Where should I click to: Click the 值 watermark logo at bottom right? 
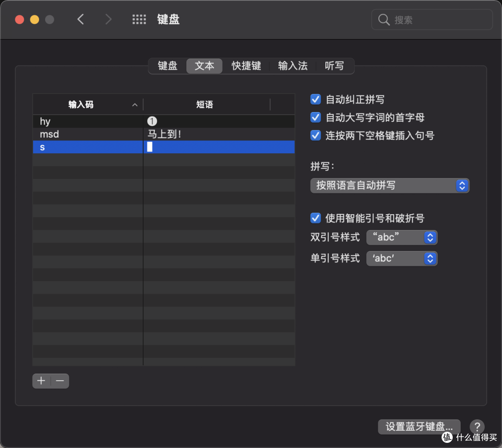[447, 438]
